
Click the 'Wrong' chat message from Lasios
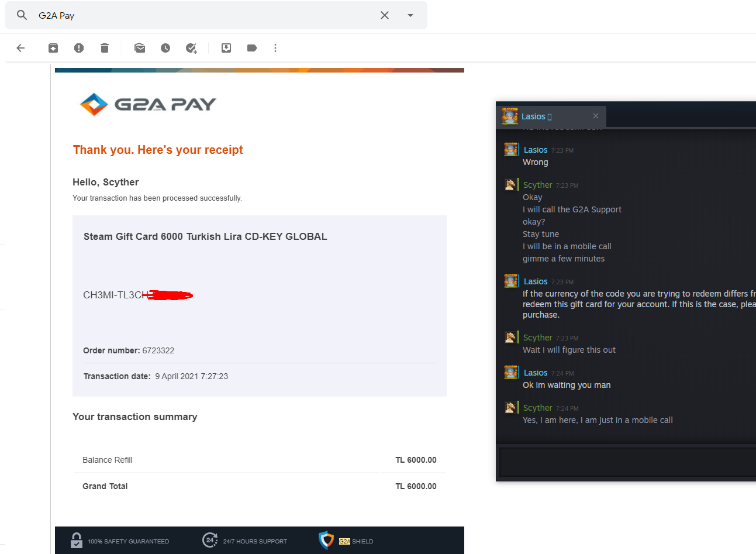pyautogui.click(x=536, y=162)
